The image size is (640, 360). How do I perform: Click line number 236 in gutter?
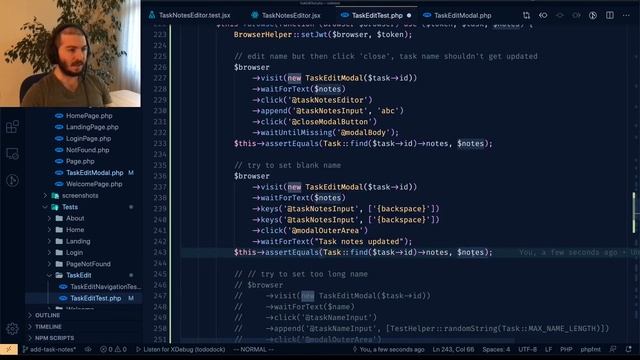pos(160,176)
